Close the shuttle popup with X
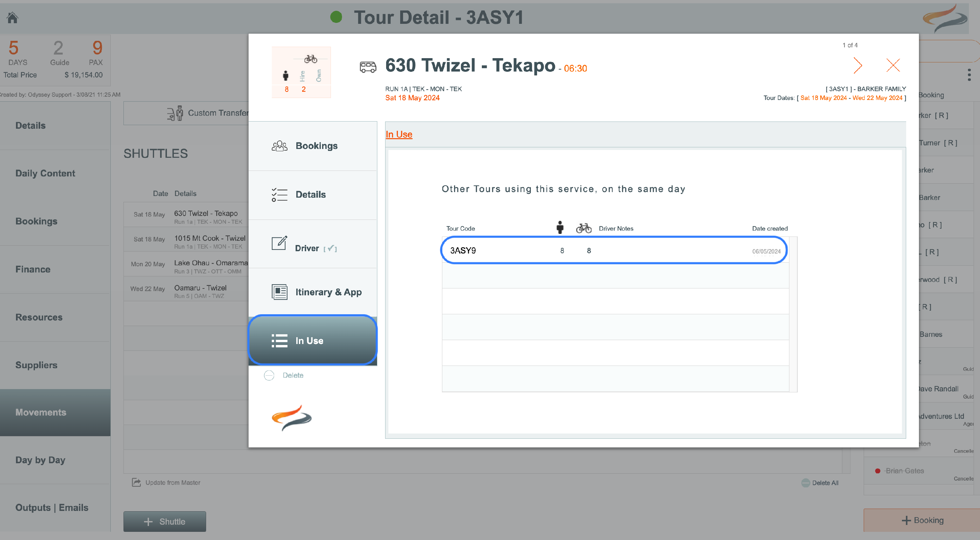 (x=892, y=65)
